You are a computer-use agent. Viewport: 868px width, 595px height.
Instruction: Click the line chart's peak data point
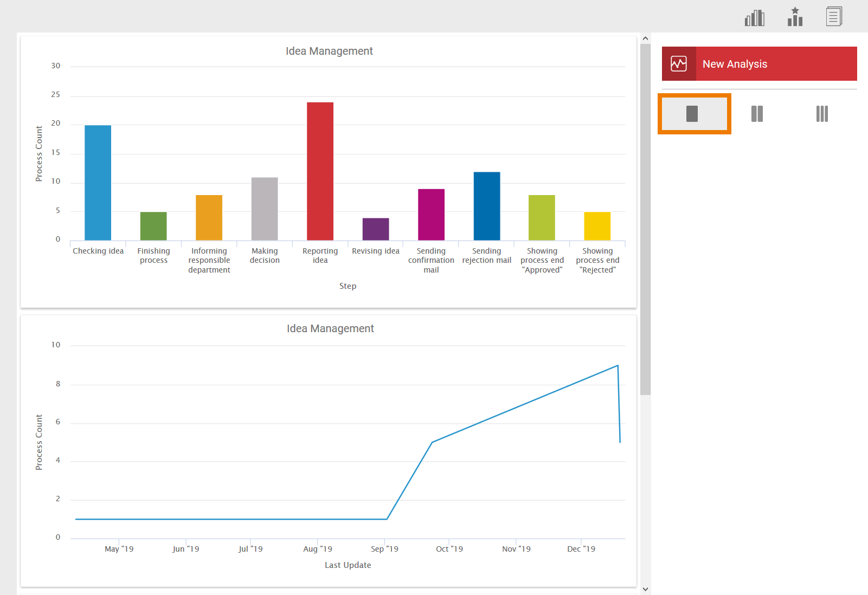coord(618,366)
